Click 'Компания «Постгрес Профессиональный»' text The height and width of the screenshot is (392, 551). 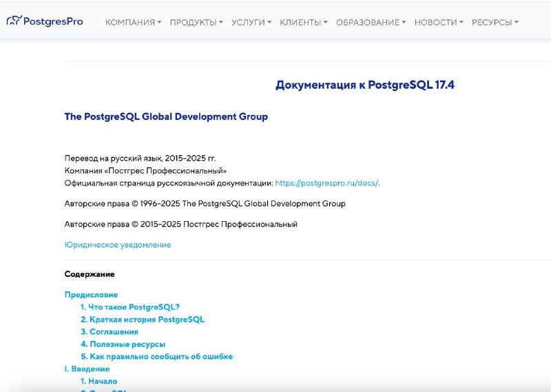[x=145, y=171]
